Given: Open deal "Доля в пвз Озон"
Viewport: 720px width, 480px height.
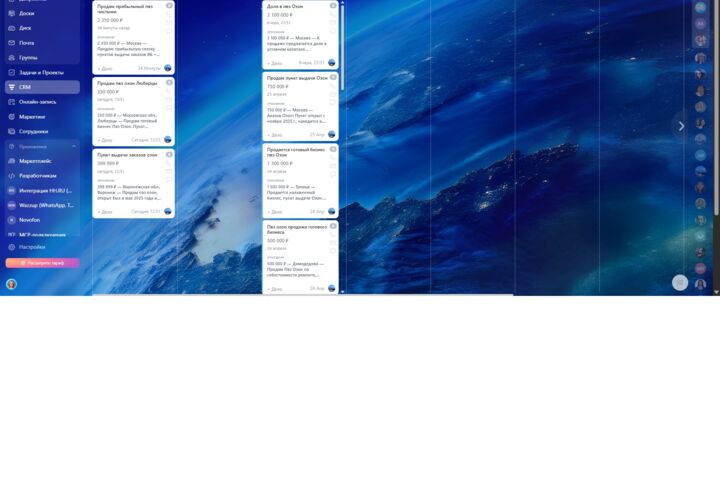Looking at the screenshot, I should 285,6.
